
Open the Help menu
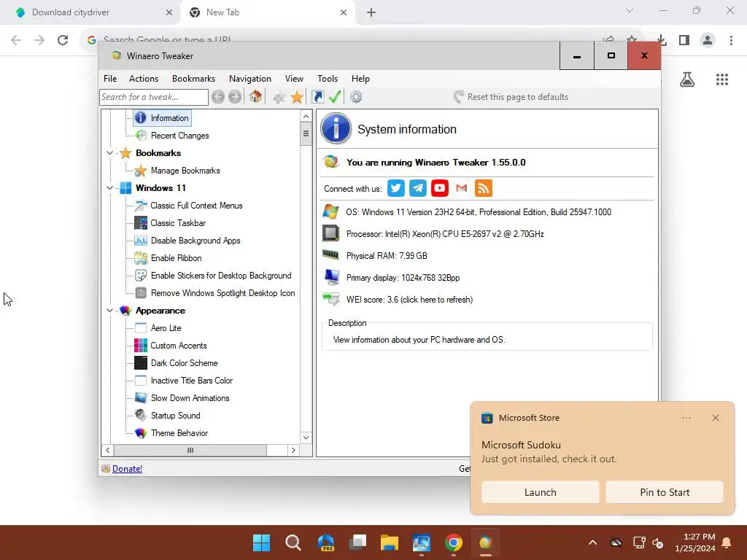coord(360,79)
